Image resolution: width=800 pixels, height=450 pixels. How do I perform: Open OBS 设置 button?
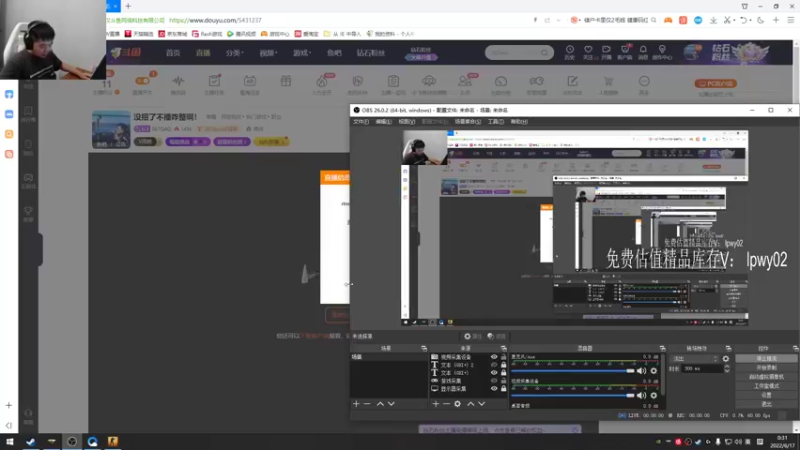coord(766,395)
